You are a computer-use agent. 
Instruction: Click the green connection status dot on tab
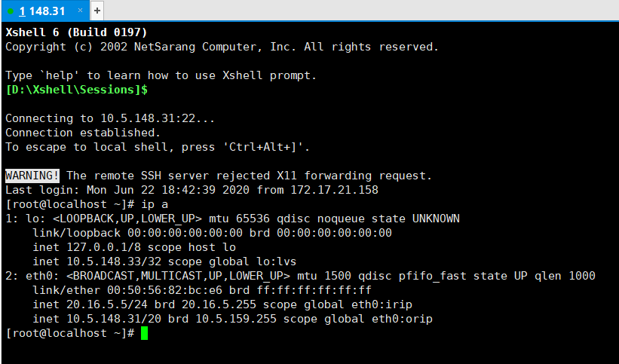[11, 11]
